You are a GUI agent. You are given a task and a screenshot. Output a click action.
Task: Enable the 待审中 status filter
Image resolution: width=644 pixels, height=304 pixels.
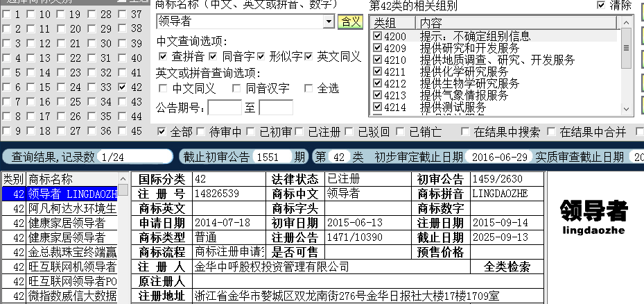pyautogui.click(x=200, y=132)
